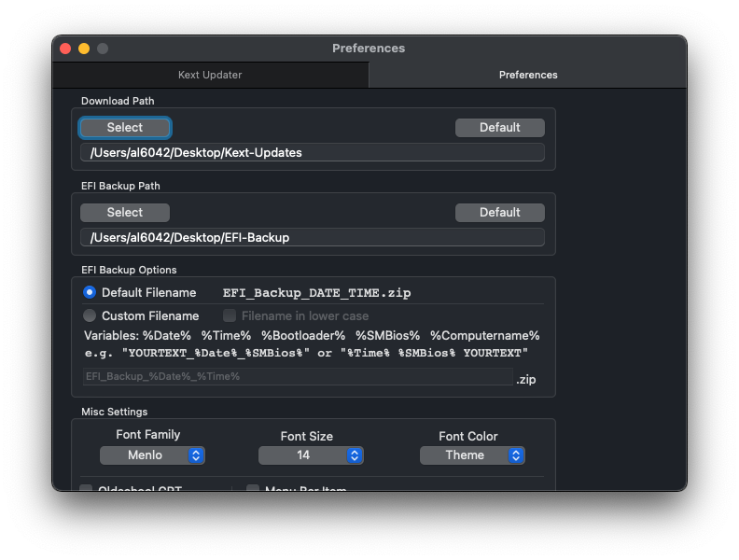Click the custom filename pattern field
739x560 pixels.
pyautogui.click(x=297, y=377)
